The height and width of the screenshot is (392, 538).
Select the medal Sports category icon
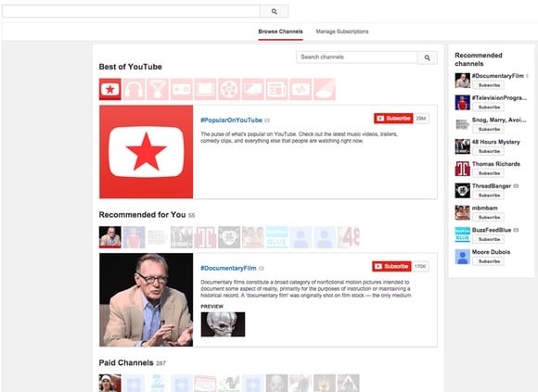(x=158, y=89)
